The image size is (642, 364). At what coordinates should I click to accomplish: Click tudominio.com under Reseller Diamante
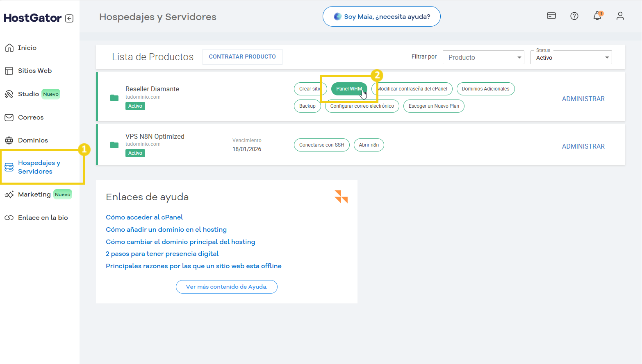click(x=143, y=97)
